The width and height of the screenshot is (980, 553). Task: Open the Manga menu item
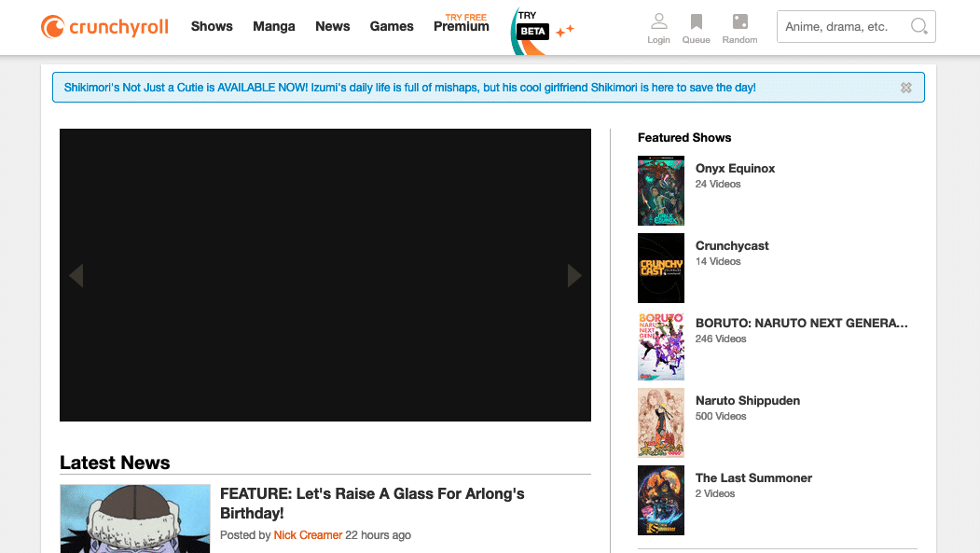coord(274,26)
